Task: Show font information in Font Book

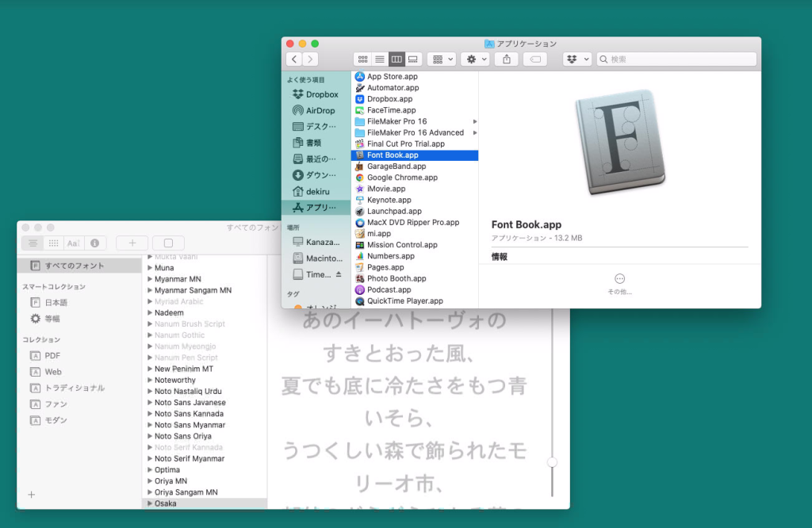Action: pos(95,243)
